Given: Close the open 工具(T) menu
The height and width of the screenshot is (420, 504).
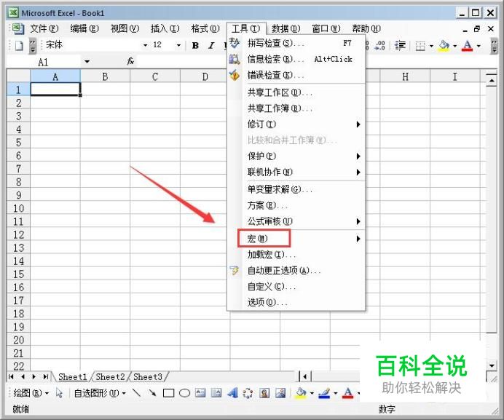Looking at the screenshot, I should (x=246, y=28).
